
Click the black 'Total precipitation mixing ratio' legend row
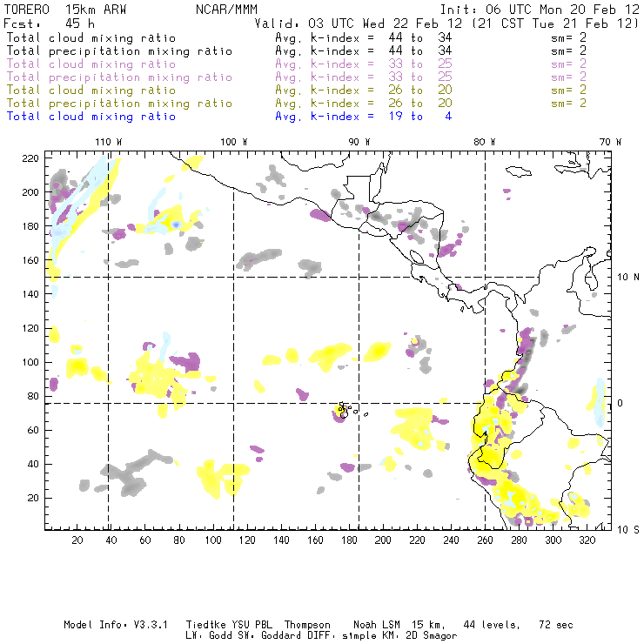click(x=297, y=51)
